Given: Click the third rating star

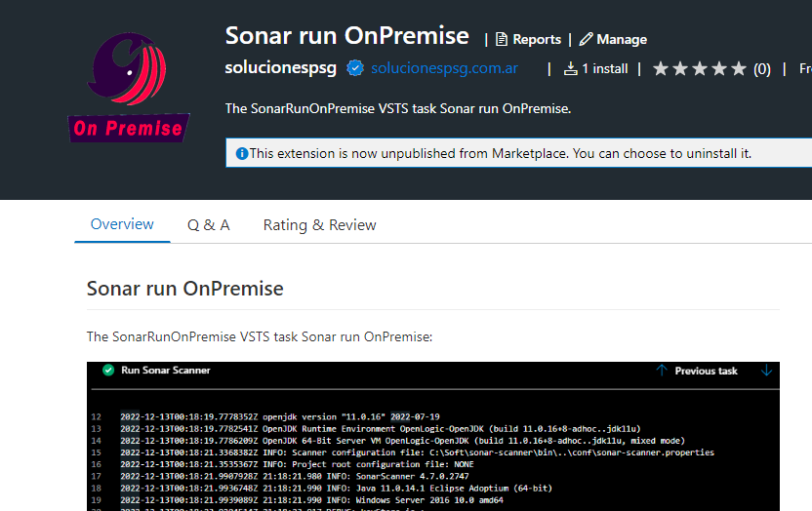Looking at the screenshot, I should pyautogui.click(x=700, y=69).
